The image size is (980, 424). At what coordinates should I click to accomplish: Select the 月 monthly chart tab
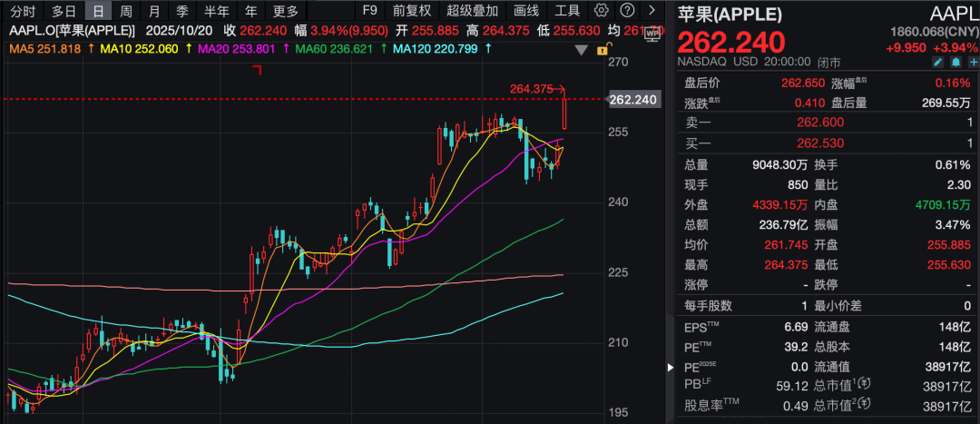coord(154,11)
